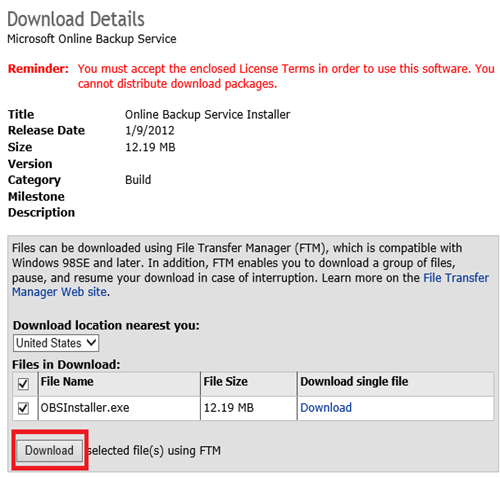
Task: Open the single-file Download link
Action: coord(326,408)
